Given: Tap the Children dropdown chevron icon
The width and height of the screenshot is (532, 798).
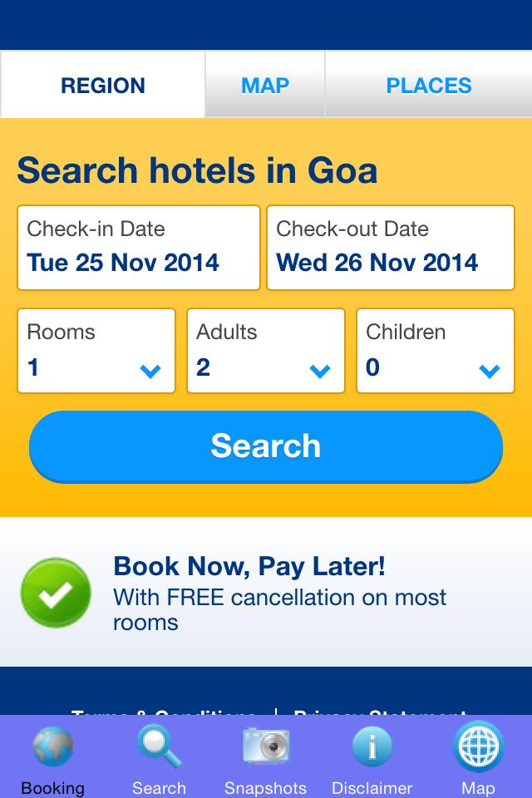Looking at the screenshot, I should coord(490,372).
